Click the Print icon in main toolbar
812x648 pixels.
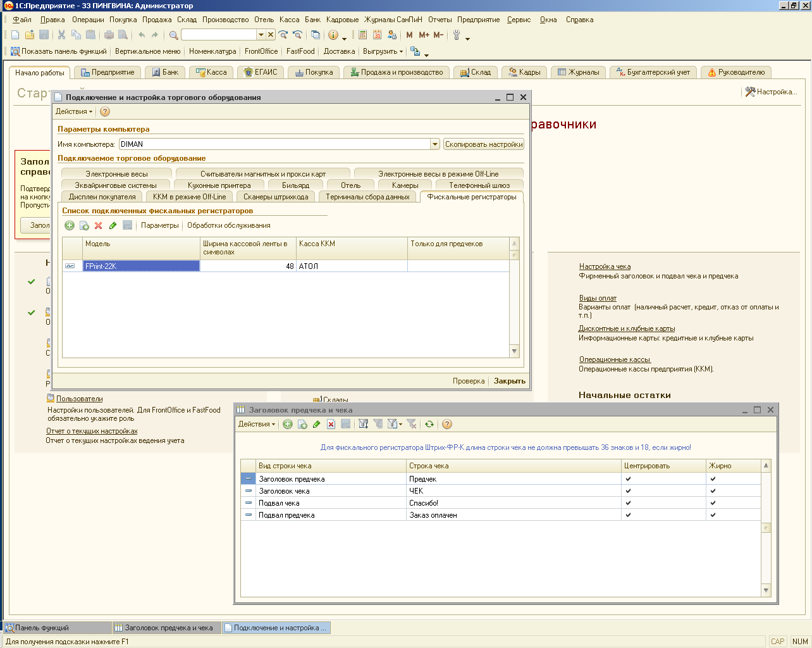tap(109, 35)
